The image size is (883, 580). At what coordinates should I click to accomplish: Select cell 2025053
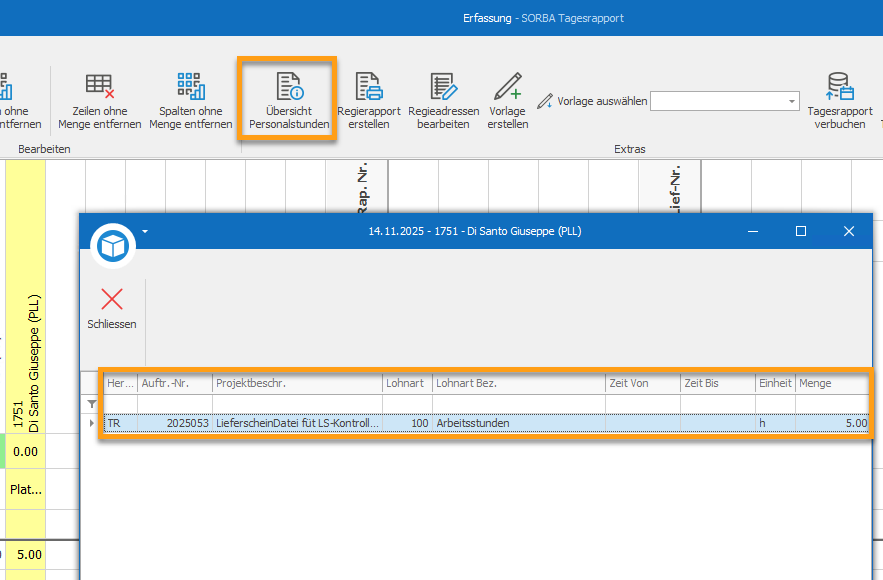[175, 423]
